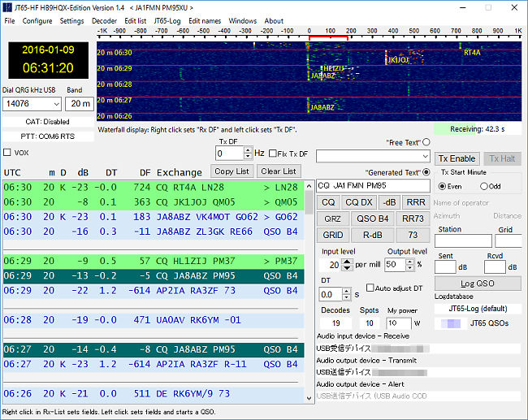Open the Edit list menu
This screenshot has height=420, width=528.
point(136,21)
